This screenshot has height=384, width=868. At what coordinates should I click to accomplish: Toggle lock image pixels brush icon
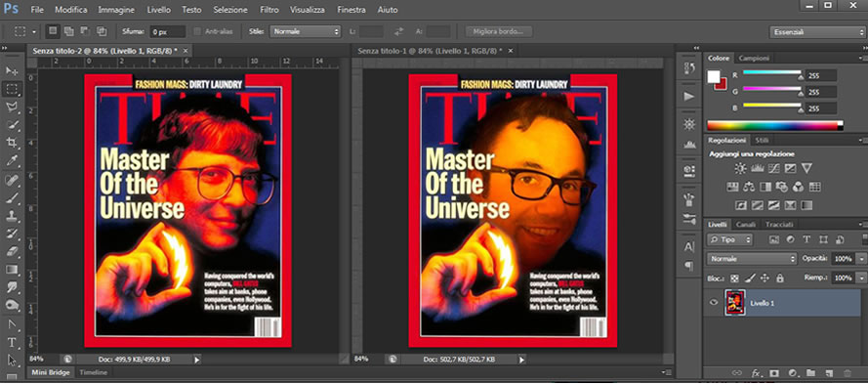pyautogui.click(x=750, y=277)
